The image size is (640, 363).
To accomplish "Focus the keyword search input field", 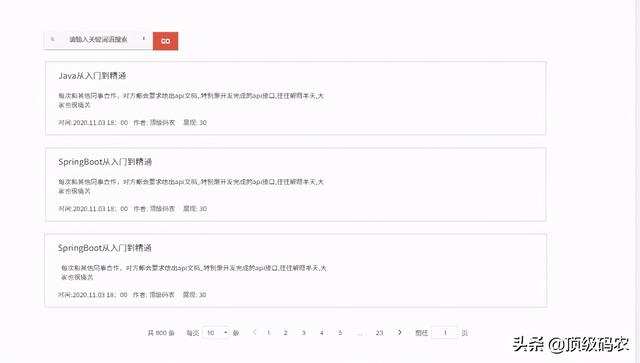I will [x=99, y=40].
